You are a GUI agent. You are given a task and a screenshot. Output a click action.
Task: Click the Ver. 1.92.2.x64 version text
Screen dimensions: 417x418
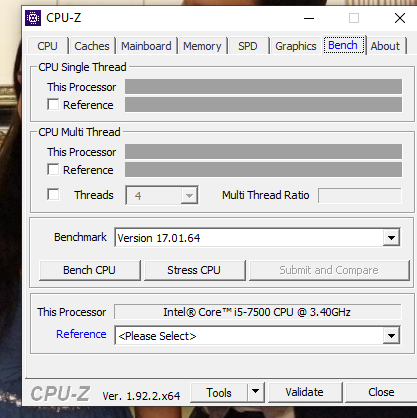[x=141, y=396]
